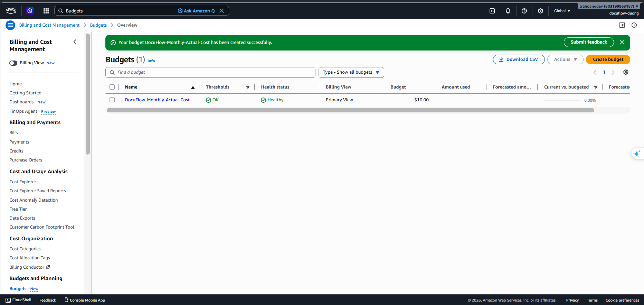Open the Budgets Info link
This screenshot has height=305, width=644.
coord(151,61)
